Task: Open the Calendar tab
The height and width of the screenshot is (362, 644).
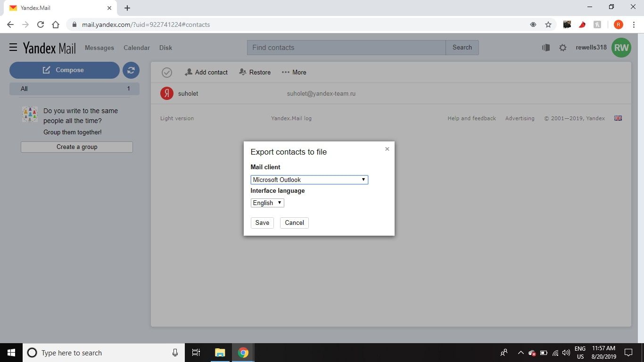Action: click(x=137, y=48)
